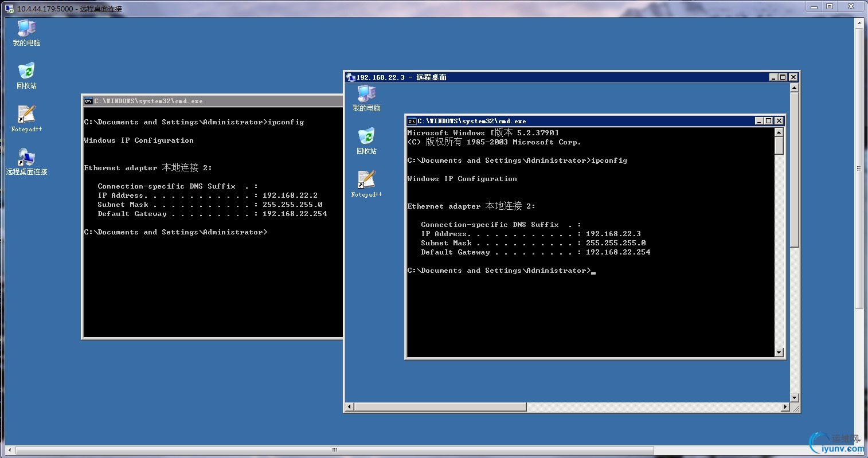The width and height of the screenshot is (868, 458).
Task: Click 192.168.22.3 window horizontal scrollbar thumb
Action: (440, 407)
